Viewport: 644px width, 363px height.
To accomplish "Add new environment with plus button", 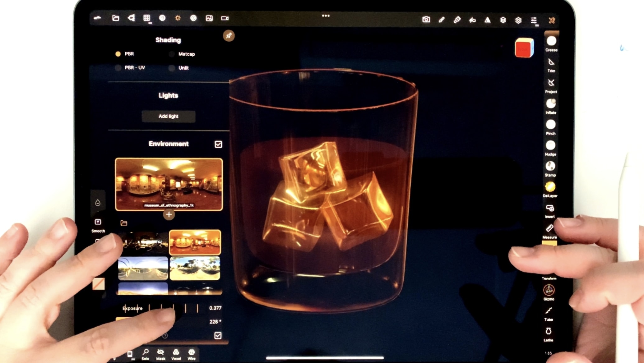I will click(169, 214).
